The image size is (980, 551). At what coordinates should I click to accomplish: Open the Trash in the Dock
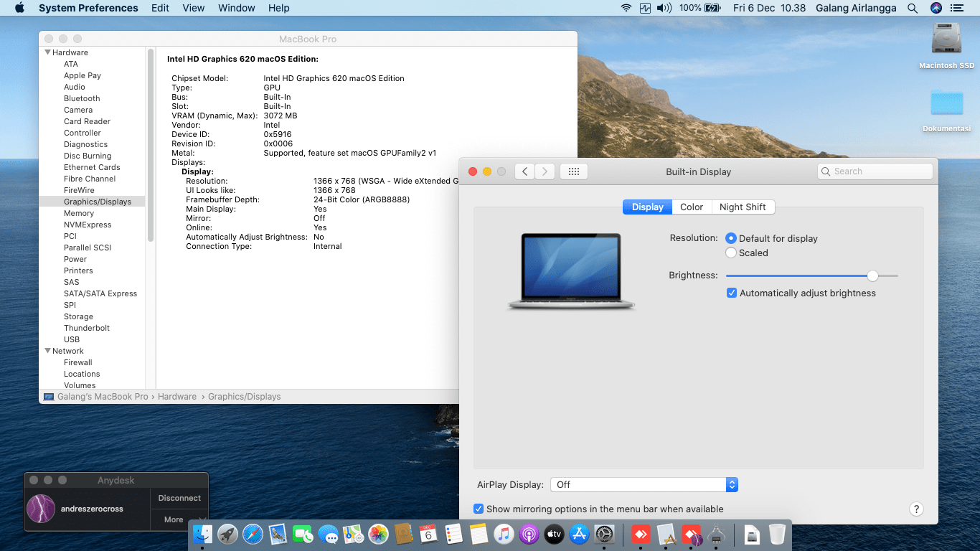pyautogui.click(x=777, y=534)
